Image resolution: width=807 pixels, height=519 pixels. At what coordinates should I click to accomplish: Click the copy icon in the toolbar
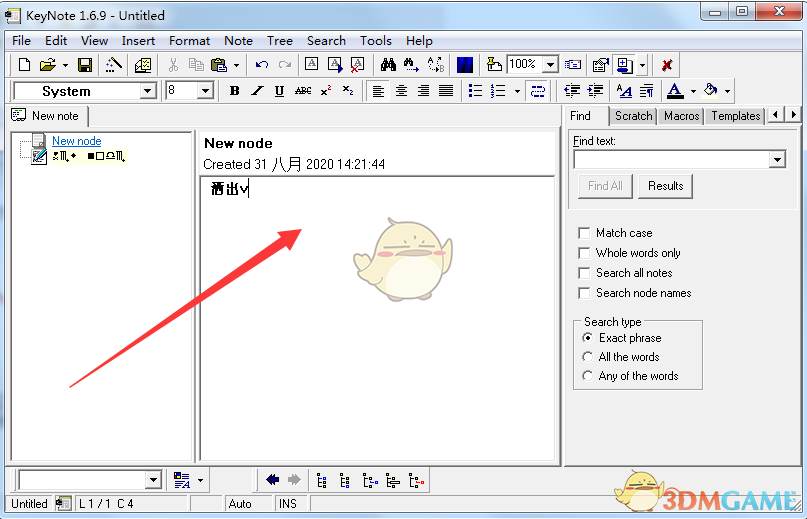click(196, 65)
